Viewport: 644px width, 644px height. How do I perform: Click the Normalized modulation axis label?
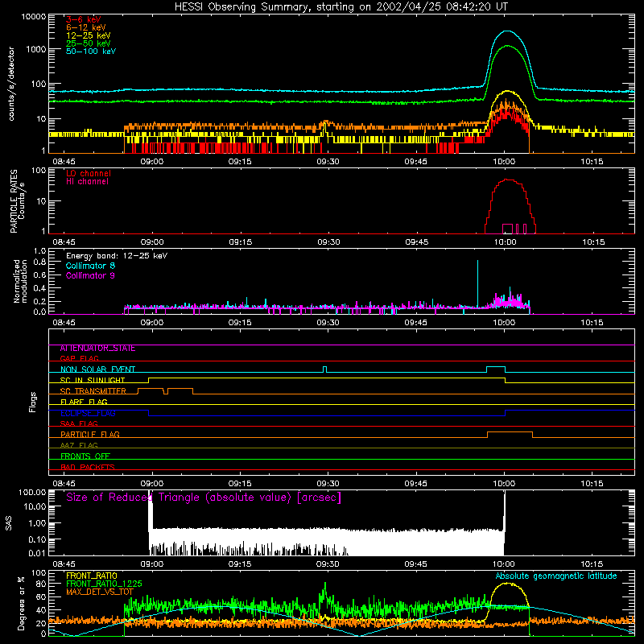point(20,281)
